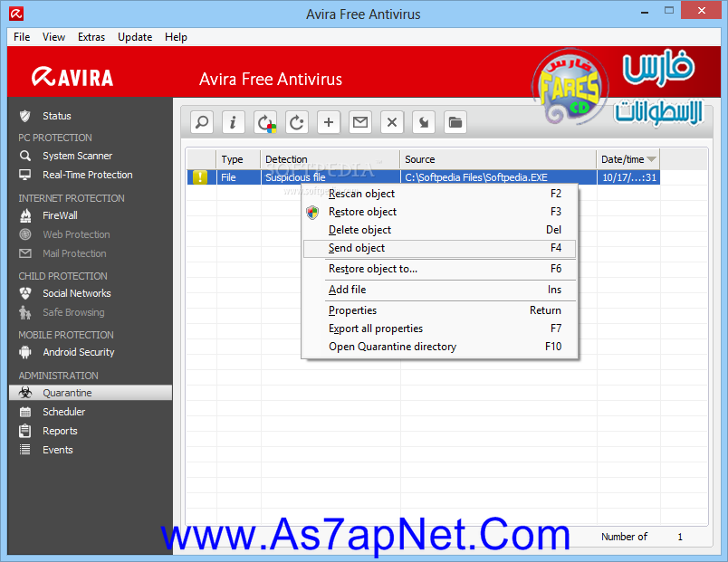Click the Status shield icon in sidebar
Viewport: 728px width, 562px height.
point(25,116)
